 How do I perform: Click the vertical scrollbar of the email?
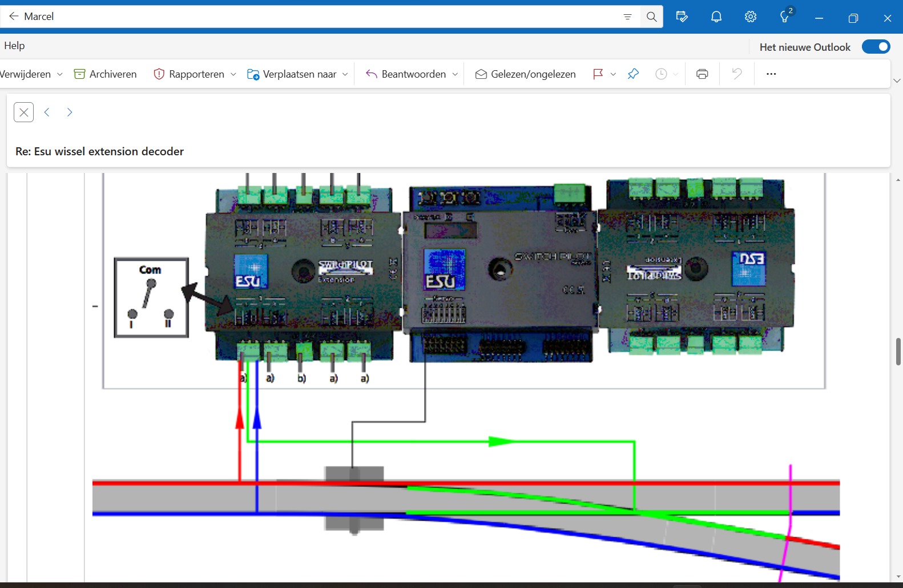click(898, 351)
